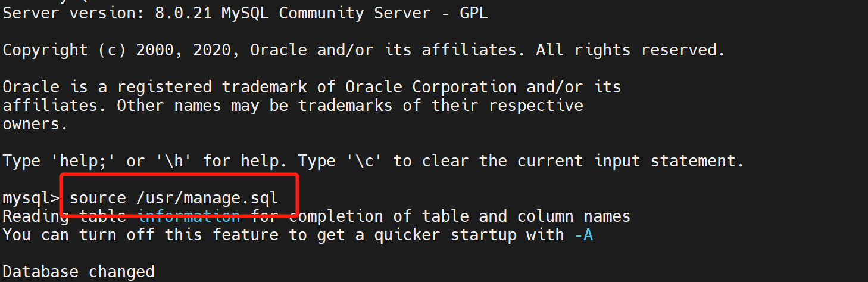The width and height of the screenshot is (868, 282).
Task: Click 'All rights reserved.' text
Action: coord(630,50)
